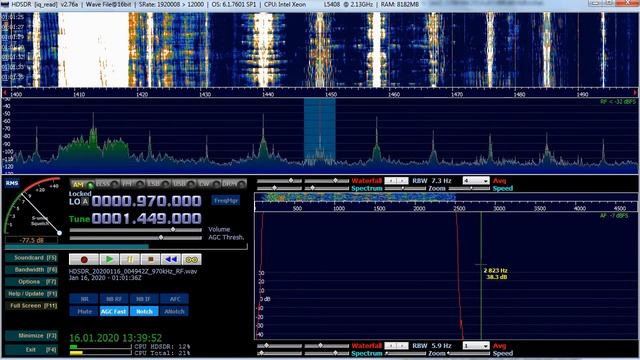This screenshot has height=360, width=640.
Task: Toggle loop playback icon
Action: (191, 260)
